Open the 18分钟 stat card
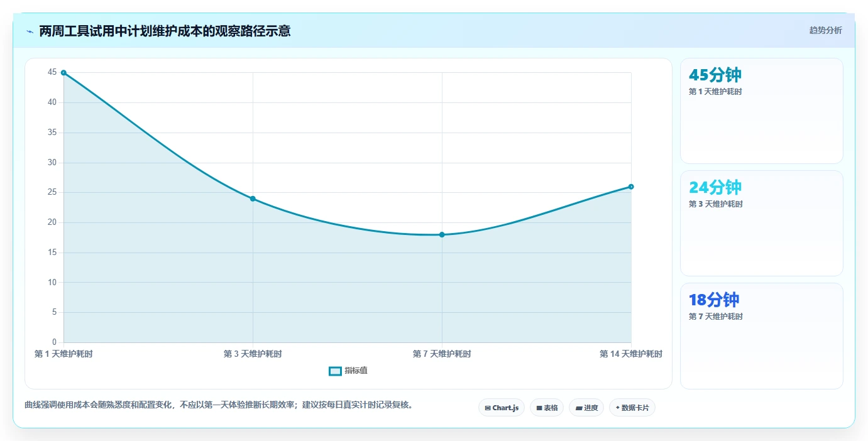868x441 pixels. point(761,336)
